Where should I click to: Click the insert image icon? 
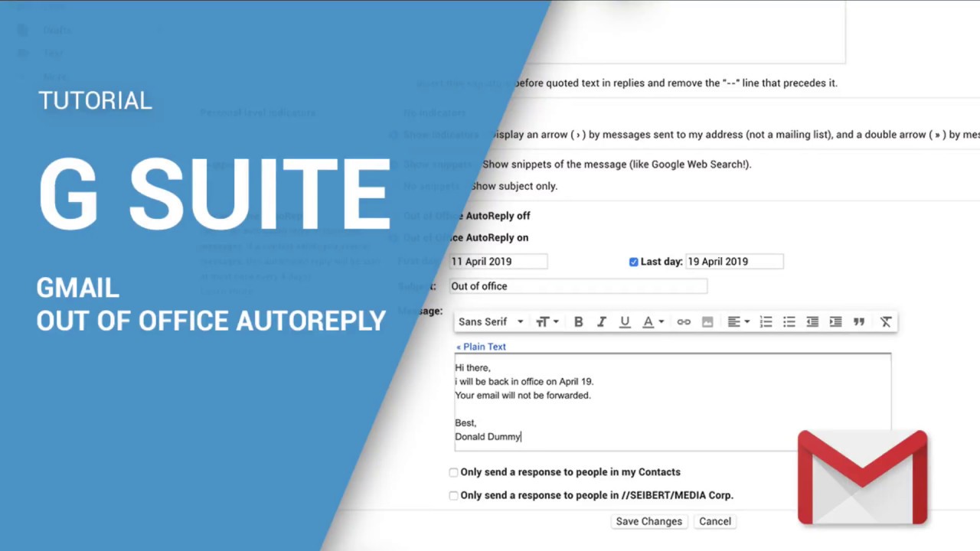point(707,322)
